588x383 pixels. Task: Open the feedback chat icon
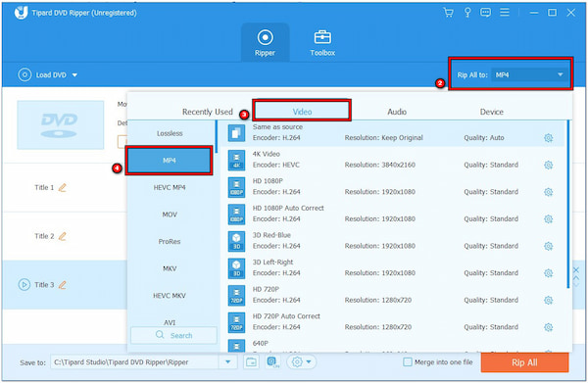tap(486, 13)
